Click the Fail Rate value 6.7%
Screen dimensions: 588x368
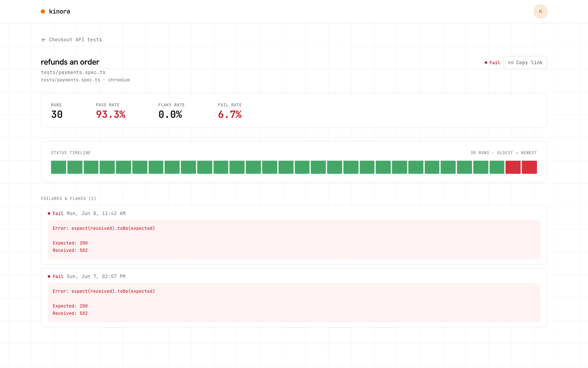[x=230, y=114]
